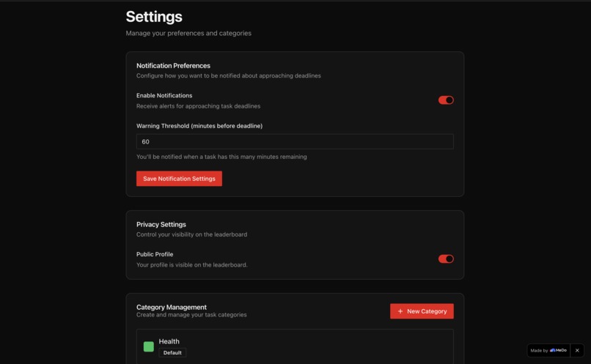The height and width of the screenshot is (364, 591).
Task: Click the text 'Manage your preferences and categories'
Action: 188,33
